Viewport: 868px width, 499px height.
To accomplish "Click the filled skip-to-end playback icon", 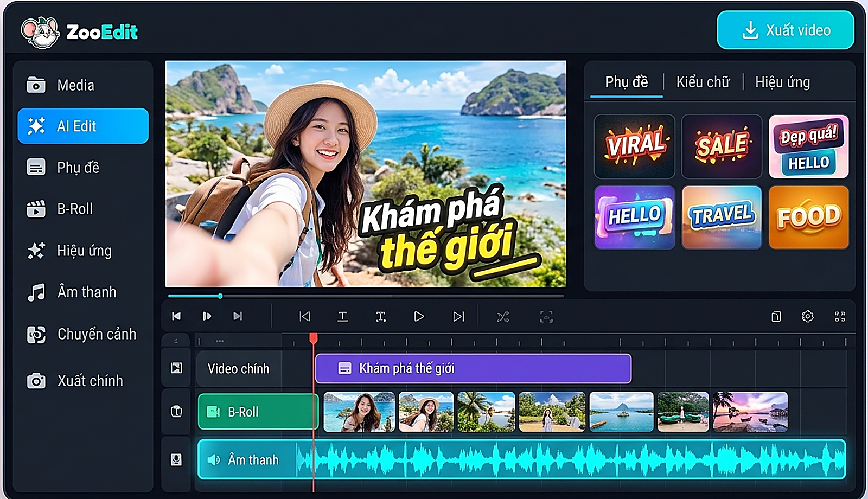I will (x=238, y=316).
